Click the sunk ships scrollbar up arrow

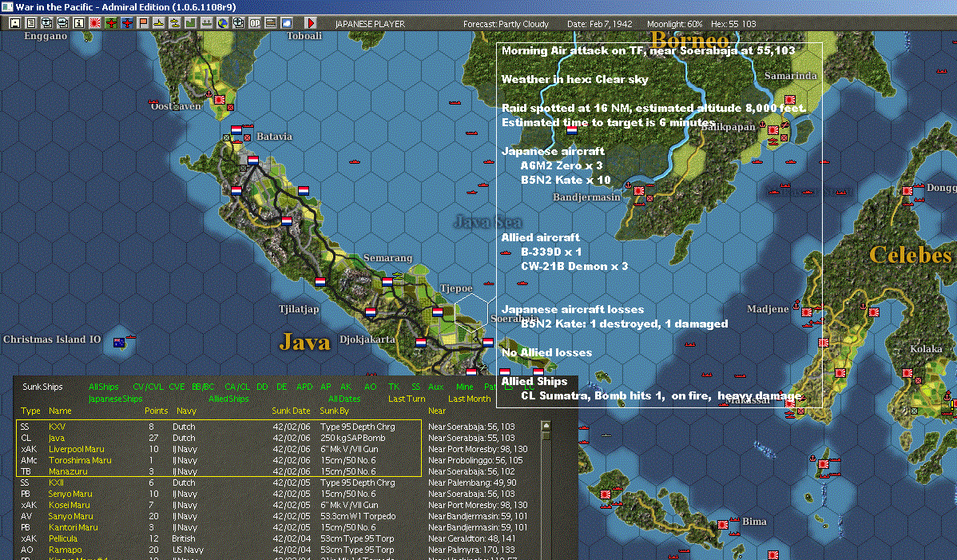point(546,425)
